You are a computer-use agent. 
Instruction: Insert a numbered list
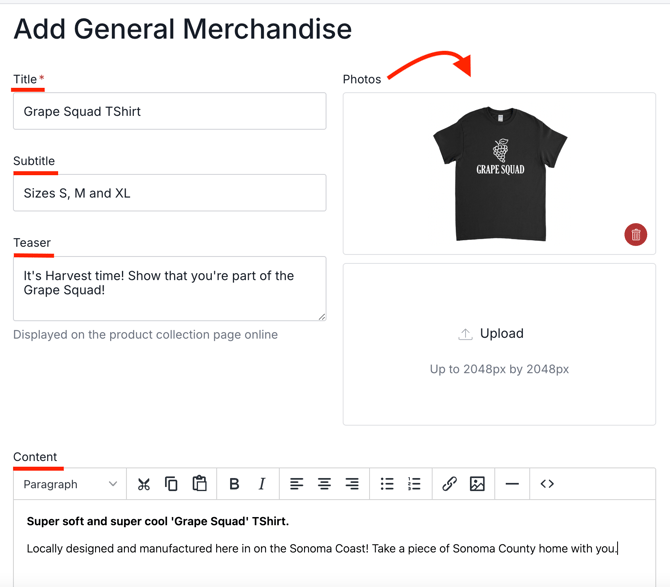coord(414,484)
